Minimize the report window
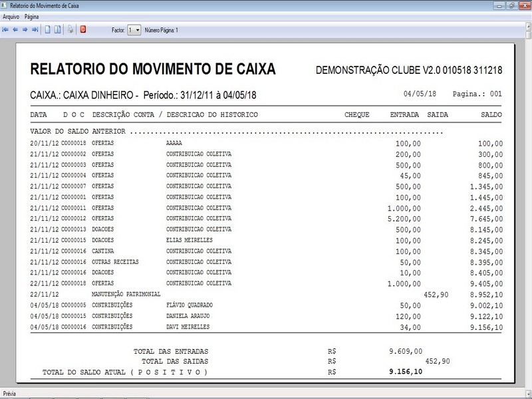 499,5
